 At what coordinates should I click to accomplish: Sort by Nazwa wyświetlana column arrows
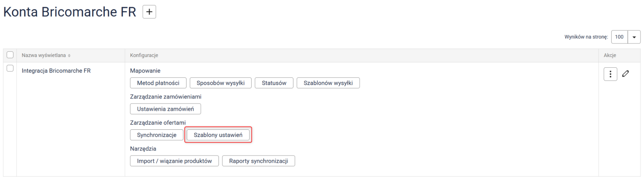pos(69,55)
